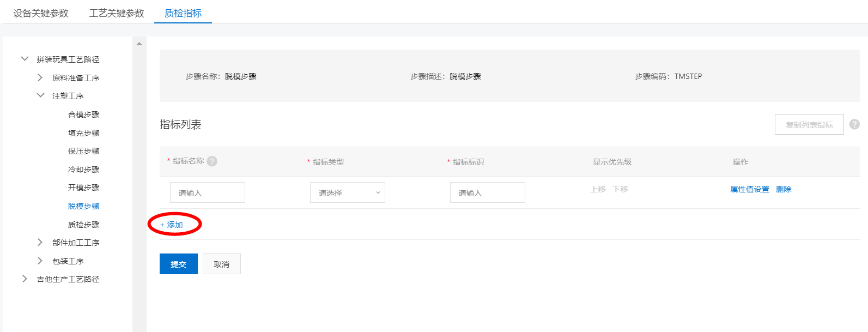Image resolution: width=868 pixels, height=332 pixels.
Task: Switch to the 设备关键参数 tab
Action: tap(41, 13)
